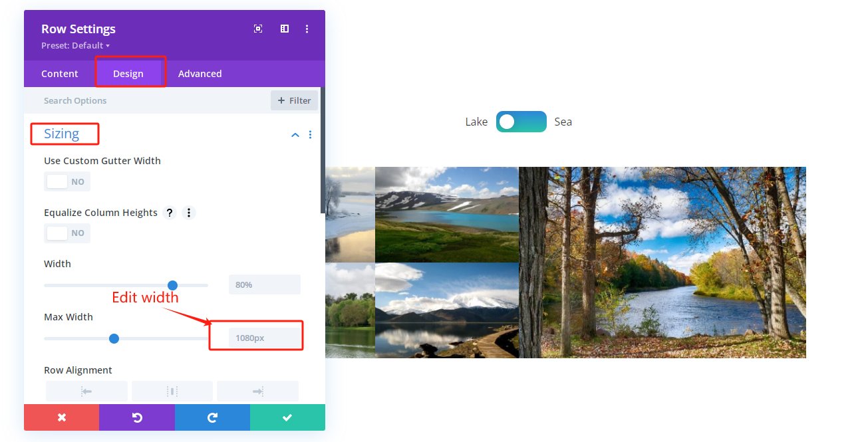Click the Max Width slider handle

tap(114, 338)
